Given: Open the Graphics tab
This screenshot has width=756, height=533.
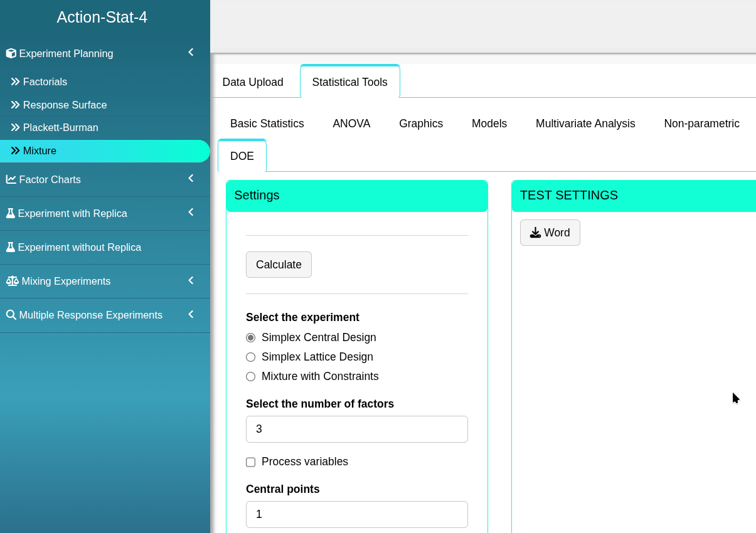Looking at the screenshot, I should (x=421, y=124).
